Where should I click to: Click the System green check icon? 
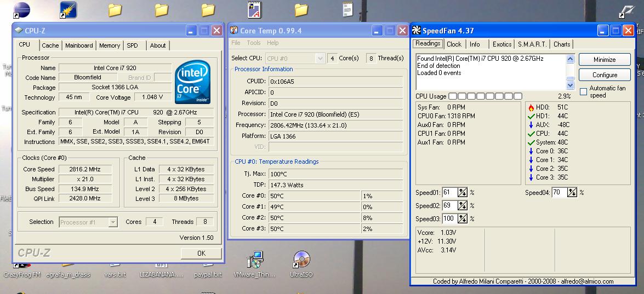531,142
